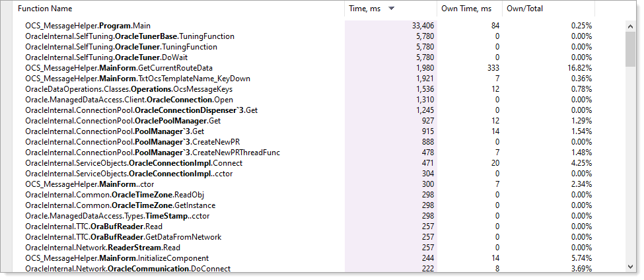This screenshot has width=644, height=280.
Task: Click the 1,980 time value
Action: [425, 68]
